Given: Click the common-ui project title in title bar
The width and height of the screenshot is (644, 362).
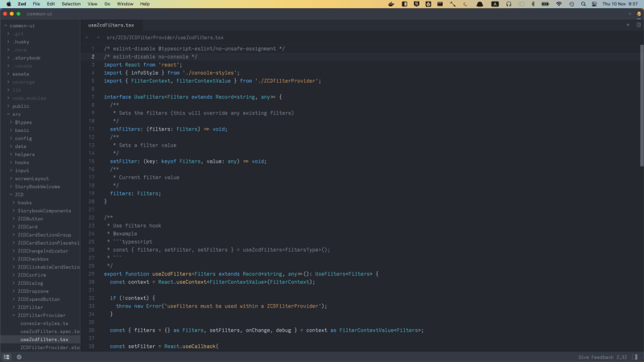Looking at the screenshot, I should (x=39, y=14).
